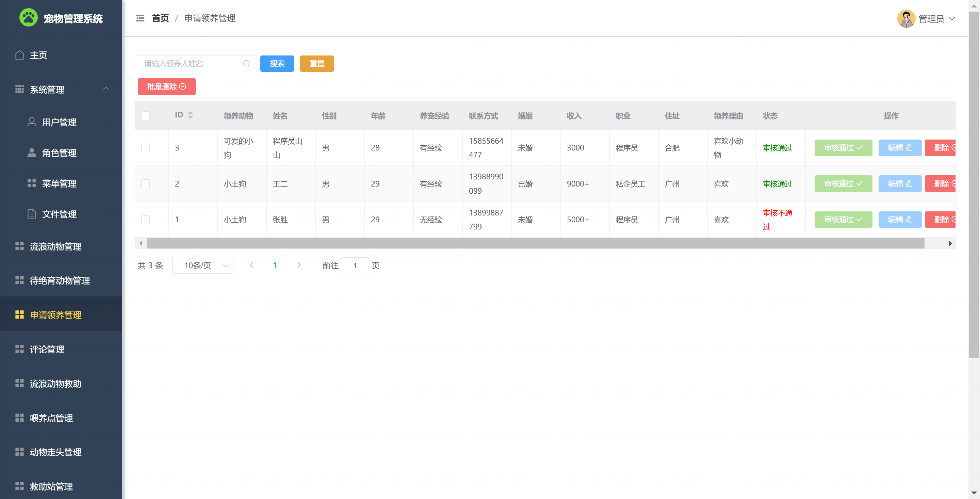Open the 10条/页 page size dropdown
Image resolution: width=980 pixels, height=499 pixels.
pos(202,265)
